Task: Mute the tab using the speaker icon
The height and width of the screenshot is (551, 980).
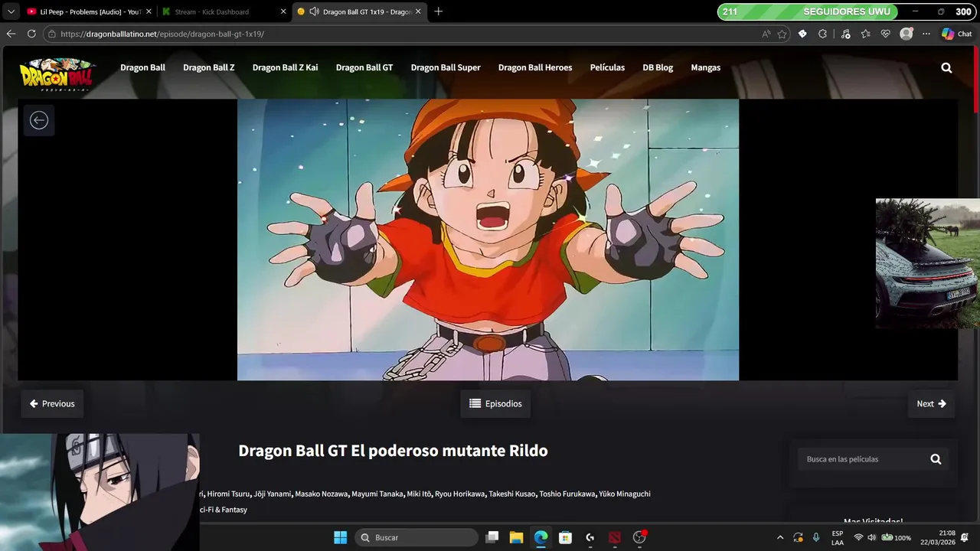Action: coord(314,11)
